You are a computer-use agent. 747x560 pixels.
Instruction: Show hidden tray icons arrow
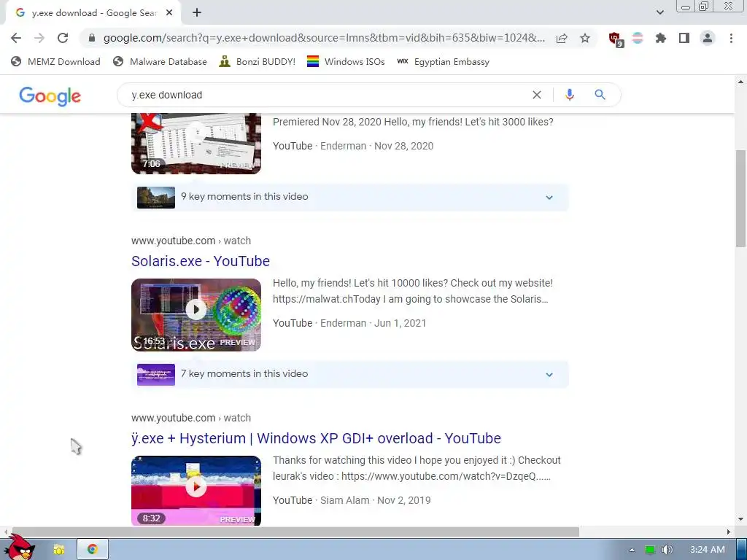click(632, 550)
